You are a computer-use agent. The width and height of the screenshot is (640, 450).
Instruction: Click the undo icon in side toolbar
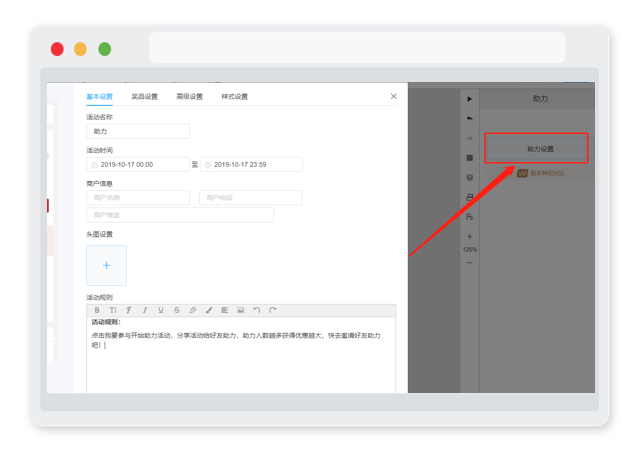469,118
